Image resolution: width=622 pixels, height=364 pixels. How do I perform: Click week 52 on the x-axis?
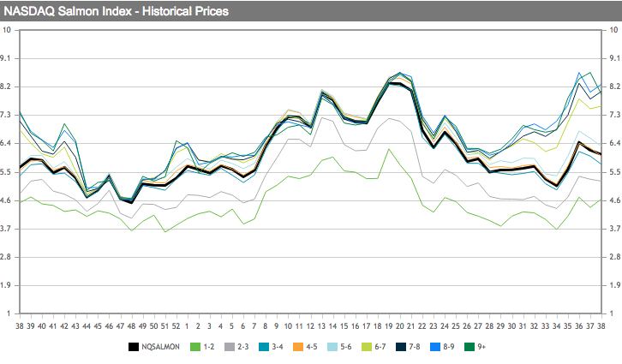[176, 326]
